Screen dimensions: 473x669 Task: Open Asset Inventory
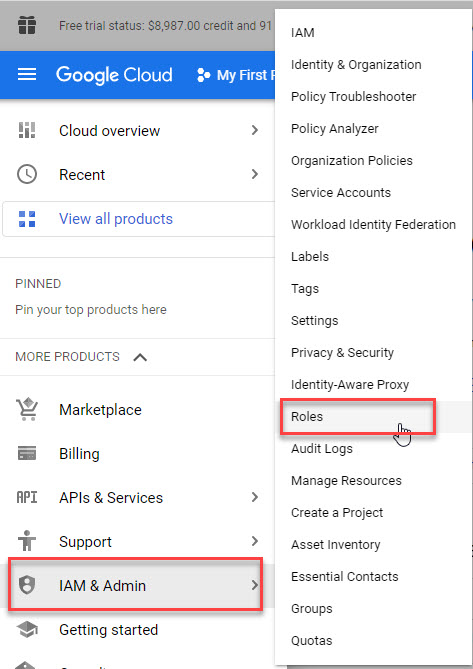point(336,545)
